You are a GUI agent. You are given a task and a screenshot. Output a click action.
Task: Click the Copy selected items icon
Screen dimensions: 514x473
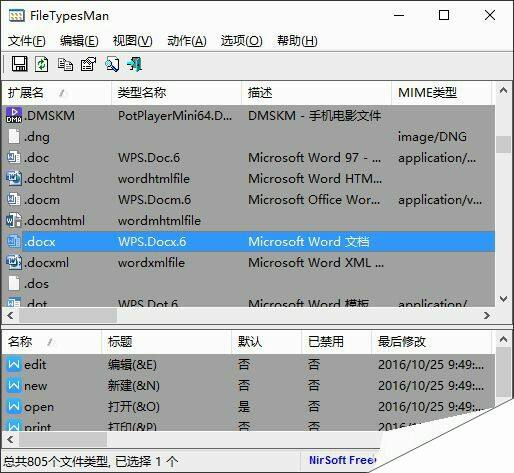[x=65, y=64]
